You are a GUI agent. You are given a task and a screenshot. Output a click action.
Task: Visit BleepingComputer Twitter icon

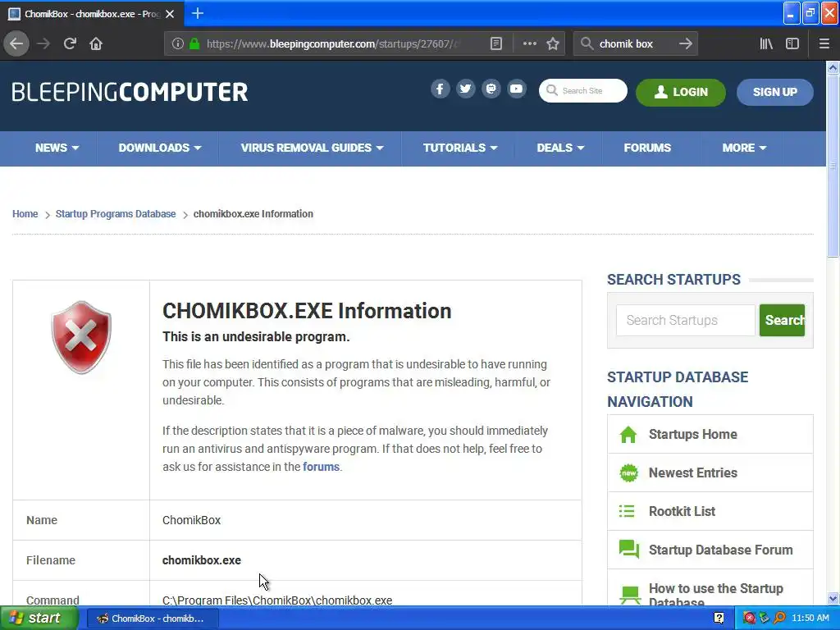click(466, 89)
